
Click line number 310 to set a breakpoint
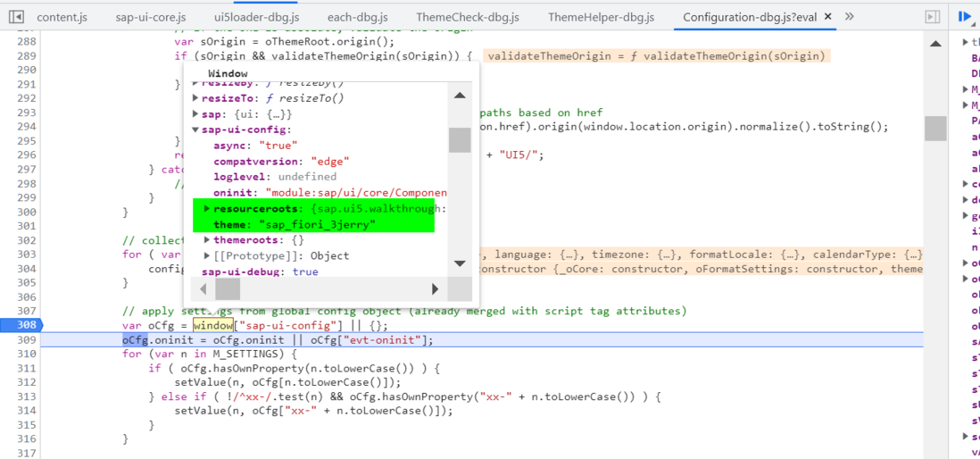(25, 354)
